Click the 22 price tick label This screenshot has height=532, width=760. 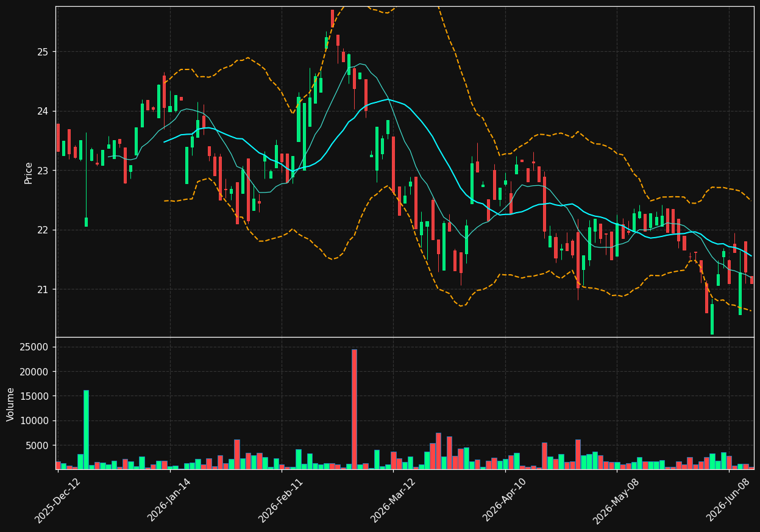[x=41, y=230]
